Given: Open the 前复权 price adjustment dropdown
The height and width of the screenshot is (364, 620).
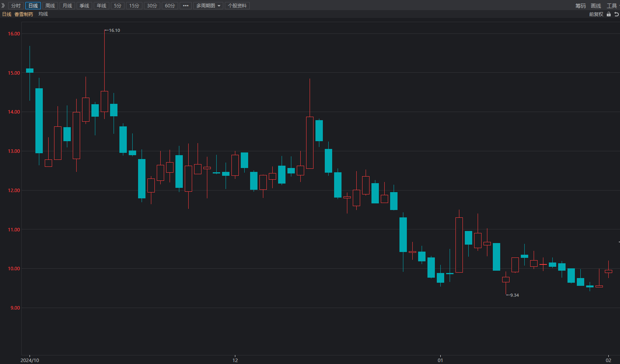Looking at the screenshot, I should [x=596, y=14].
